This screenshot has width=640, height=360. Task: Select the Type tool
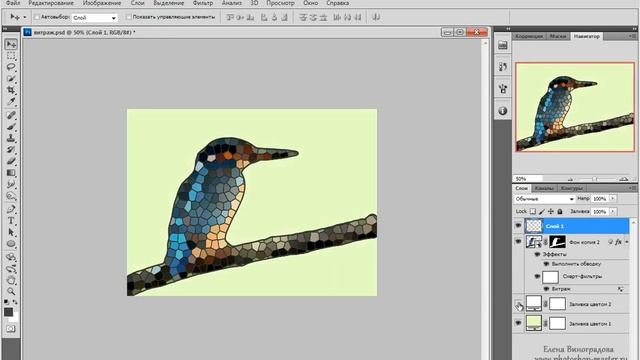coord(11,221)
